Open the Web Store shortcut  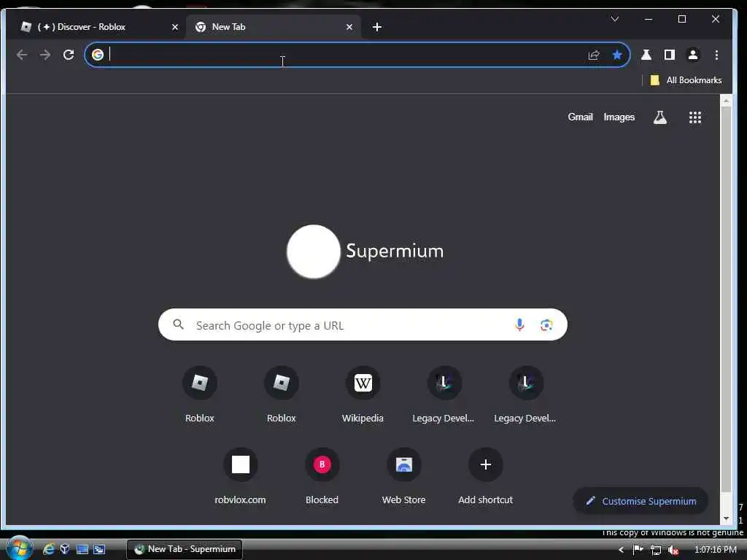403,476
